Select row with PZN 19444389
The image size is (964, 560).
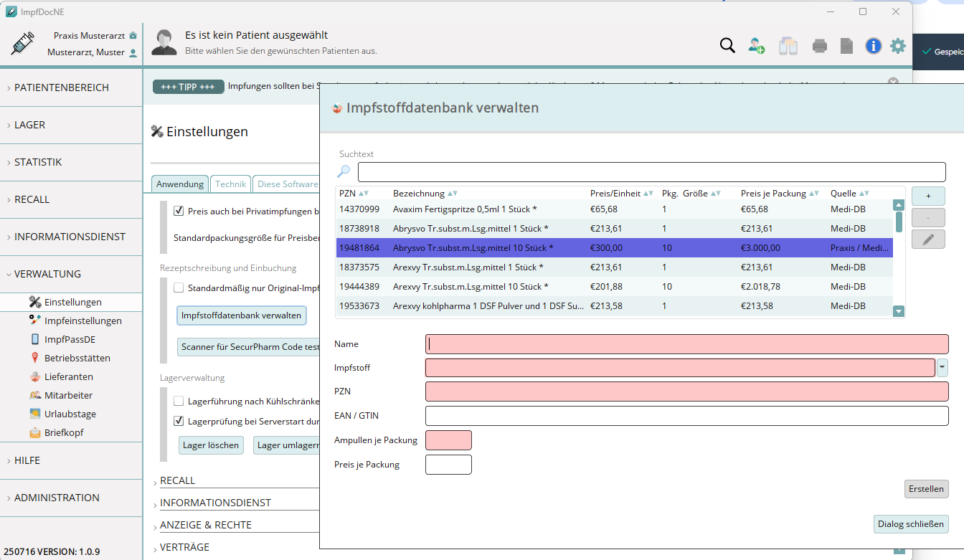point(615,287)
